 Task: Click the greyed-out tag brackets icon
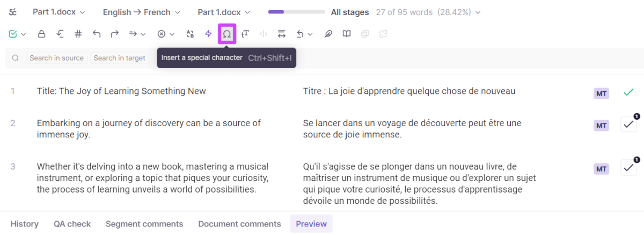pyautogui.click(x=264, y=34)
